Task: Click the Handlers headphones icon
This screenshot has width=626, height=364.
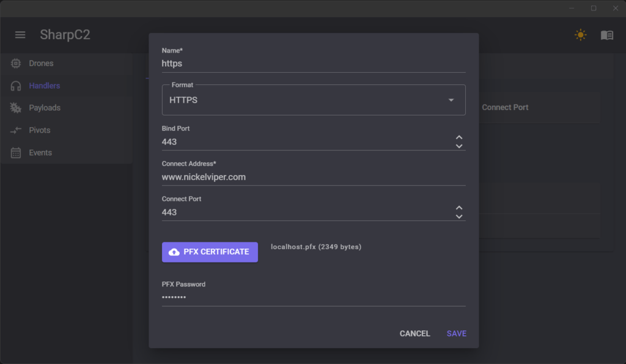Action: pos(16,86)
